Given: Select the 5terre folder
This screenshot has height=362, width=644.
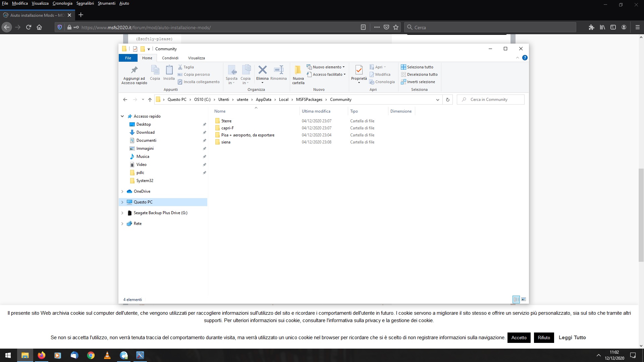Looking at the screenshot, I should click(x=226, y=121).
